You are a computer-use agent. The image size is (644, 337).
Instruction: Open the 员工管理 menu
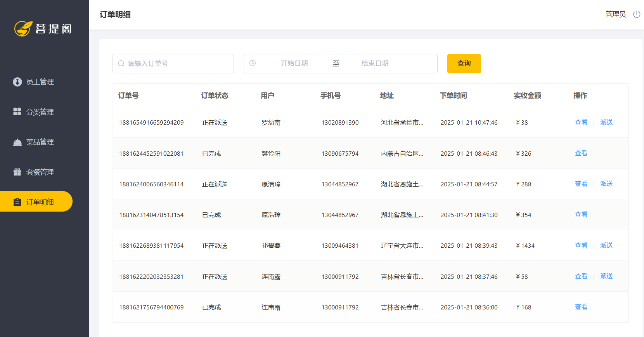pos(40,82)
